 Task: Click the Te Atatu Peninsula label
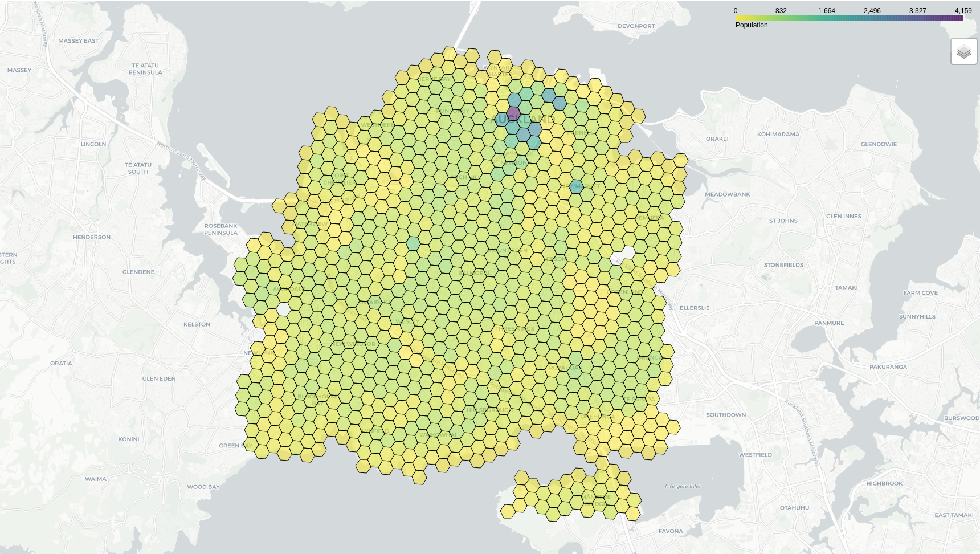(145, 69)
